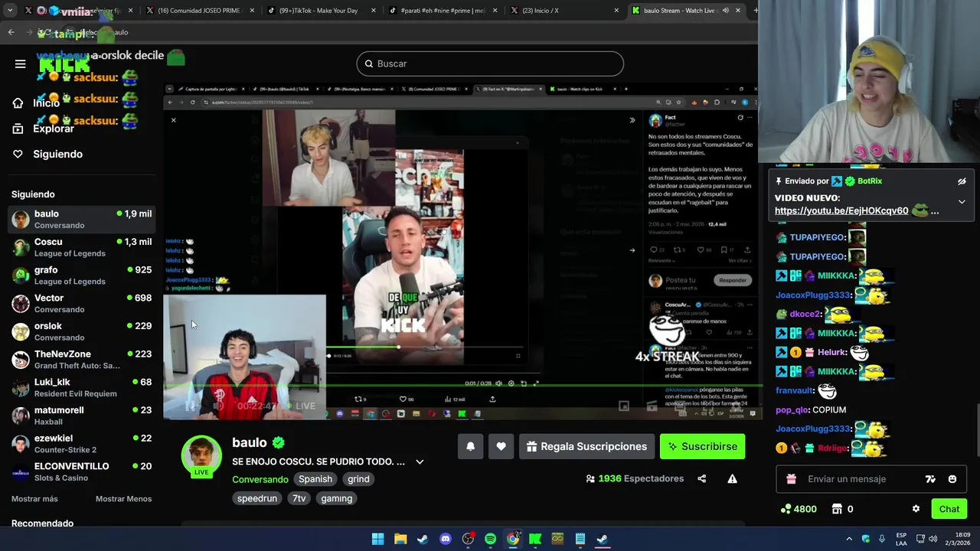Open ELCONVENTILLO channel from the following list

[x=82, y=471]
